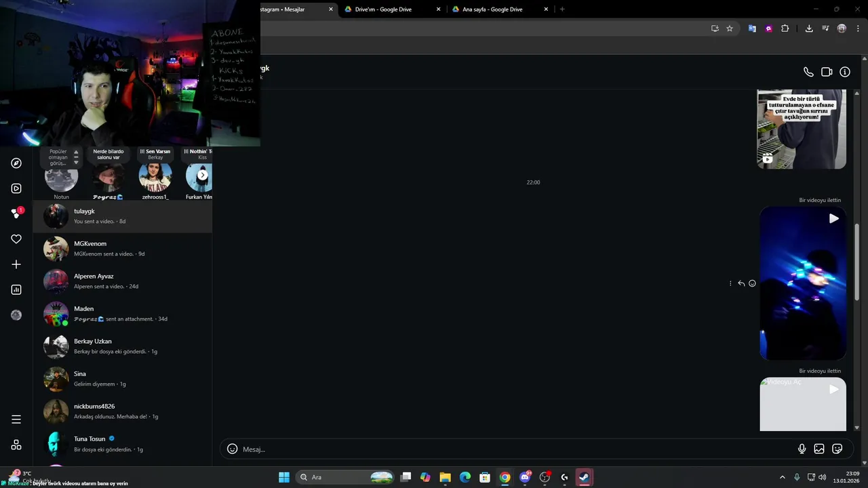Play the Videoyu Aç forwarded video
This screenshot has height=488, width=868.
[803, 404]
